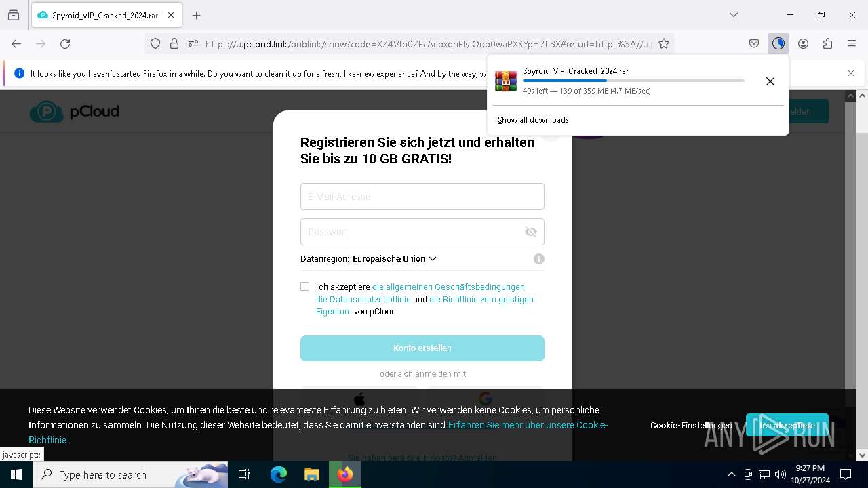
Task: Open File Explorer from taskbar
Action: click(x=311, y=474)
